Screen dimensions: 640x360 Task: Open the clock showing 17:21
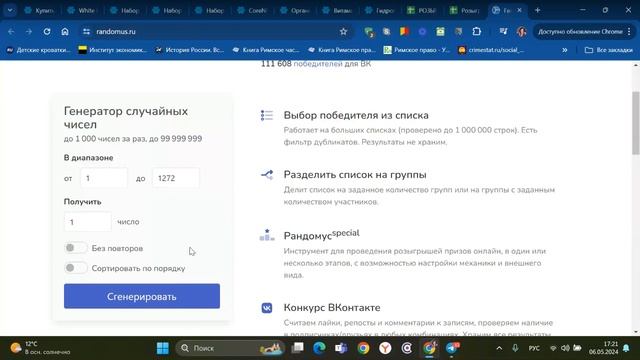tap(603, 348)
